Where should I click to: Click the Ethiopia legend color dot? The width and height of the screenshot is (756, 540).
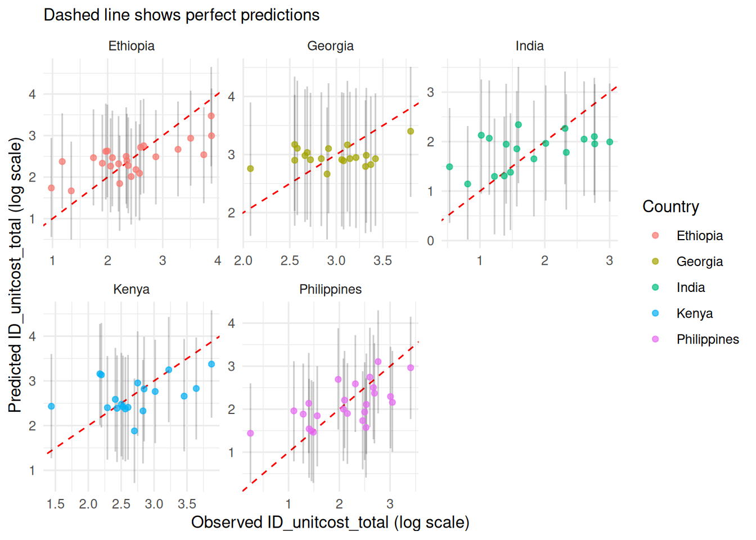tap(655, 236)
